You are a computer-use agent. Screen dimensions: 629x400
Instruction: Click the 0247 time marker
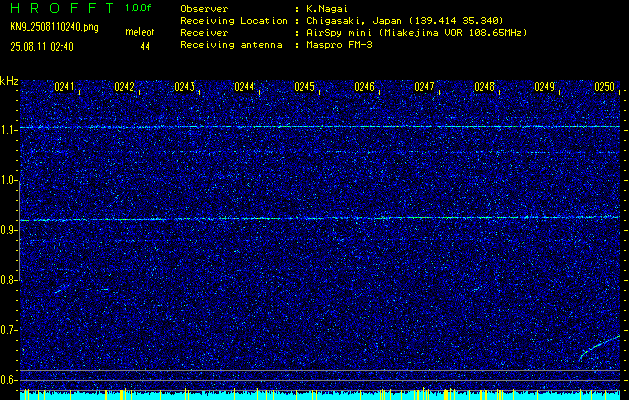[x=424, y=87]
